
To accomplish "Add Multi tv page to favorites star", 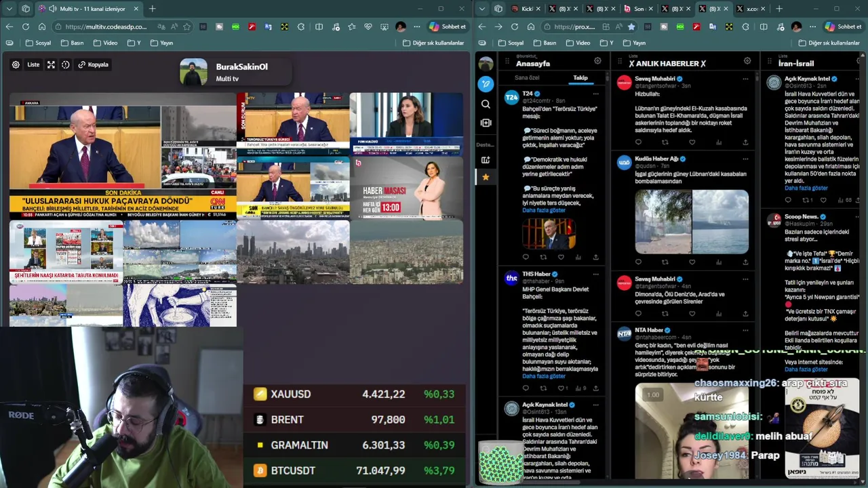I will point(186,26).
